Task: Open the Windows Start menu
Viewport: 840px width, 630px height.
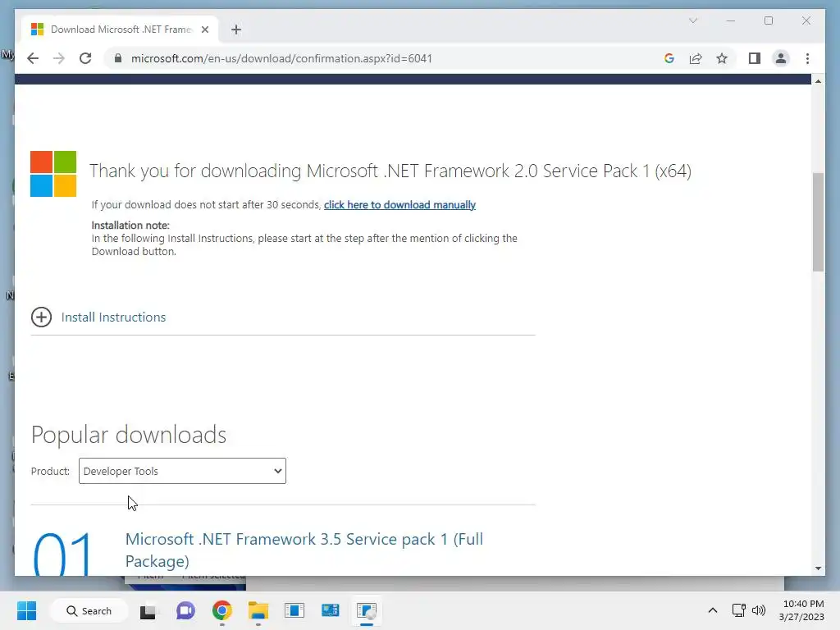Action: click(27, 610)
